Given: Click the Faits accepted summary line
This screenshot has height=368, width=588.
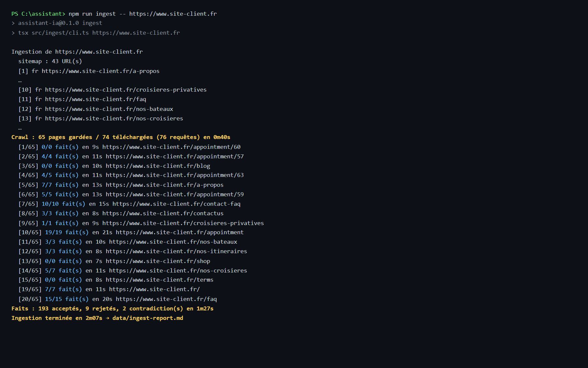Looking at the screenshot, I should point(112,308).
